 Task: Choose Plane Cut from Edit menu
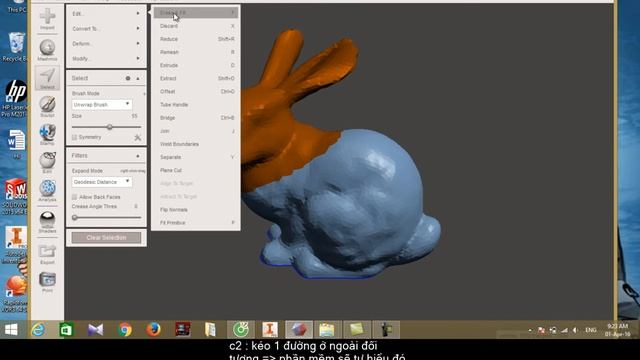[196, 170]
